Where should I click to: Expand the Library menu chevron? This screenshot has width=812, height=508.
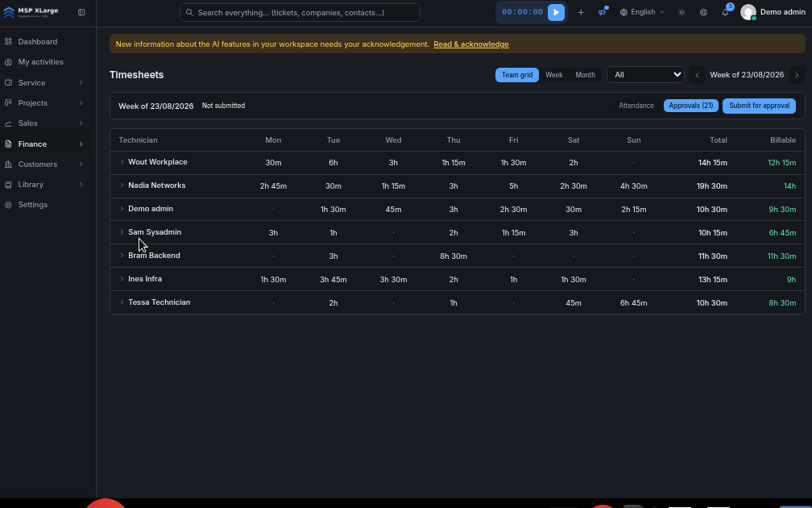81,185
